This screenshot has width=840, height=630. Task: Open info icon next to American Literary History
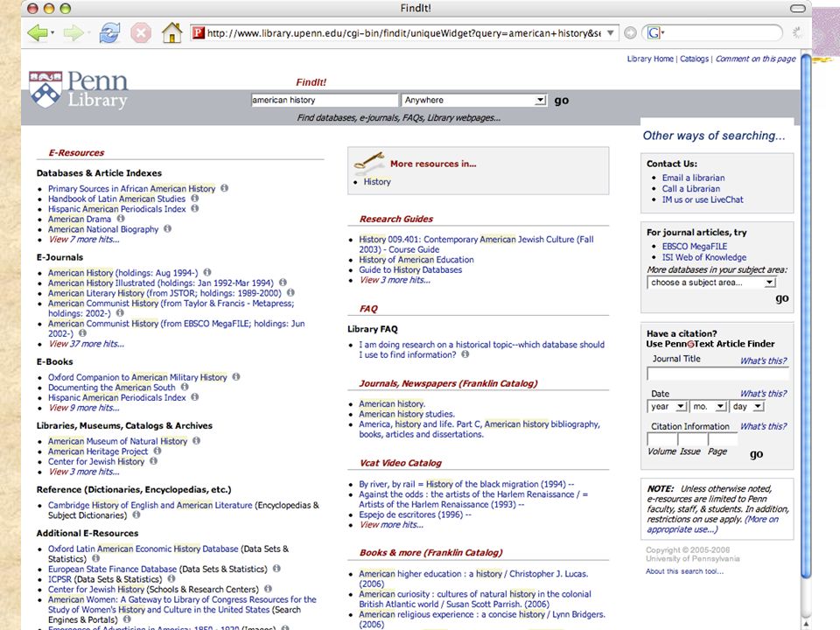coord(290,292)
